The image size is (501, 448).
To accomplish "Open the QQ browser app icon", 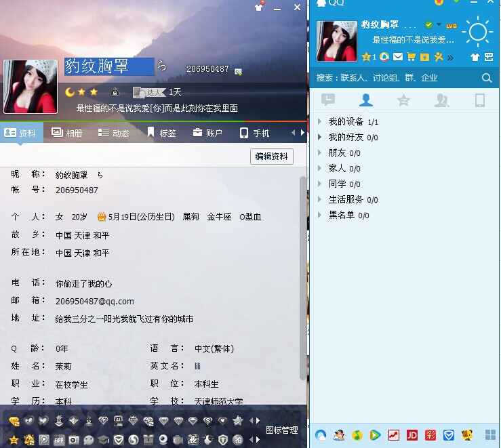I will click(x=321, y=435).
